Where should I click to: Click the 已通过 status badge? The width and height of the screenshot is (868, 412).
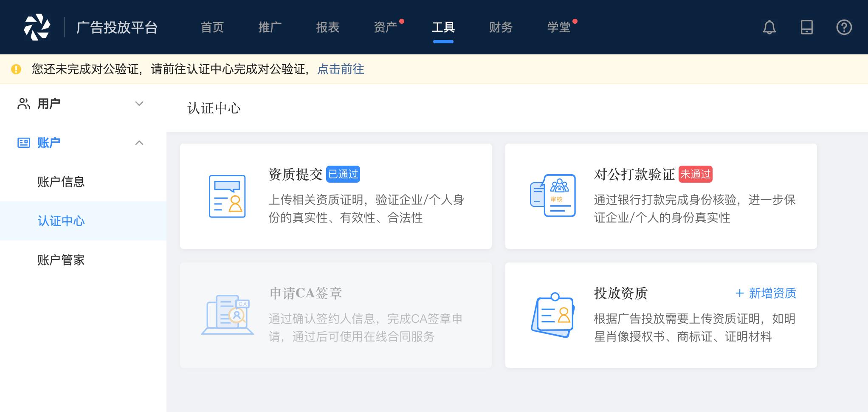343,174
